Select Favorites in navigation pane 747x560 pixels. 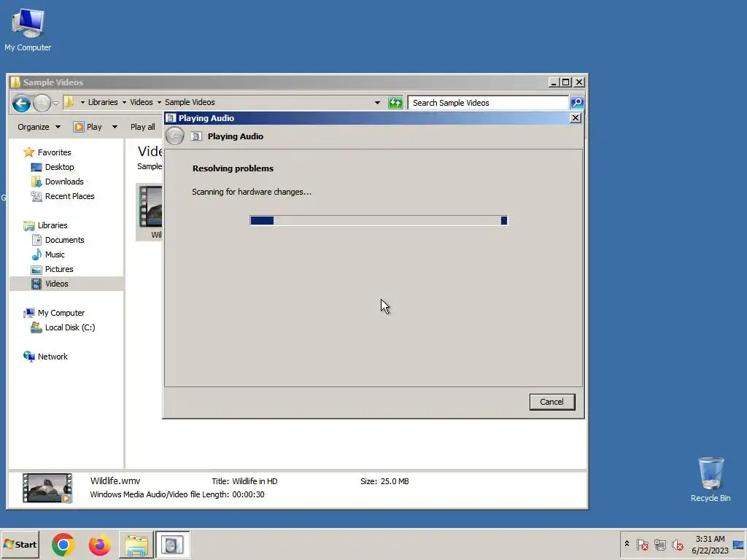[54, 152]
